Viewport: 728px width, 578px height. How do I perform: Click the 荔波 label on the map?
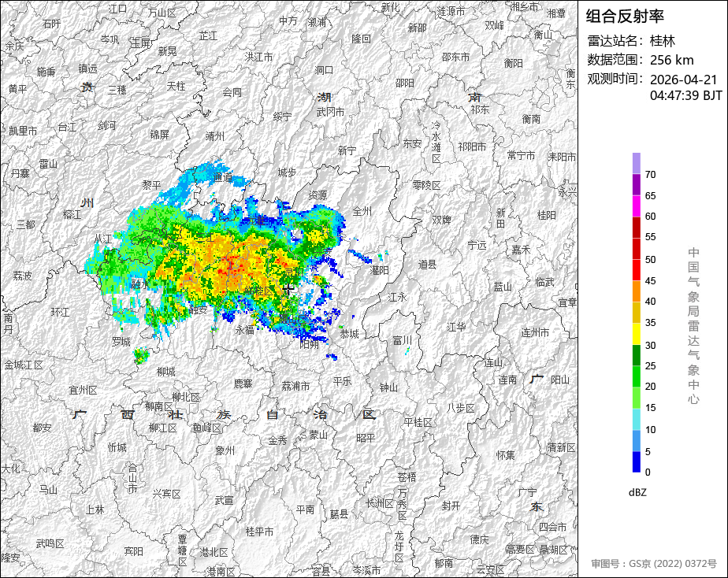22,276
